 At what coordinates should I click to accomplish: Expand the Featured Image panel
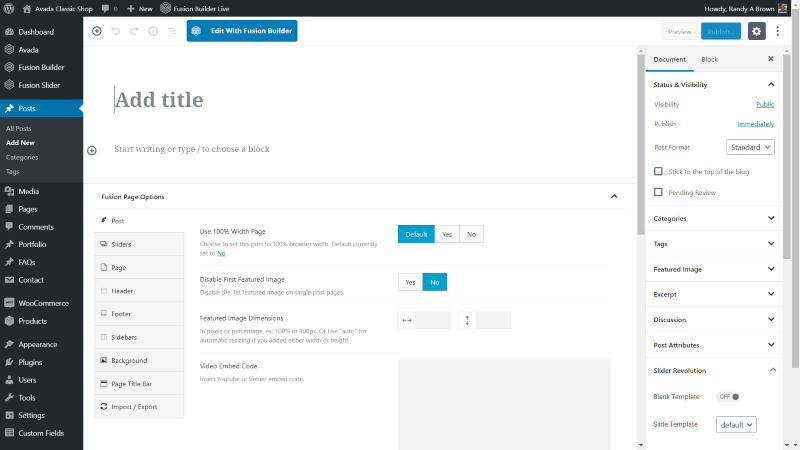714,269
